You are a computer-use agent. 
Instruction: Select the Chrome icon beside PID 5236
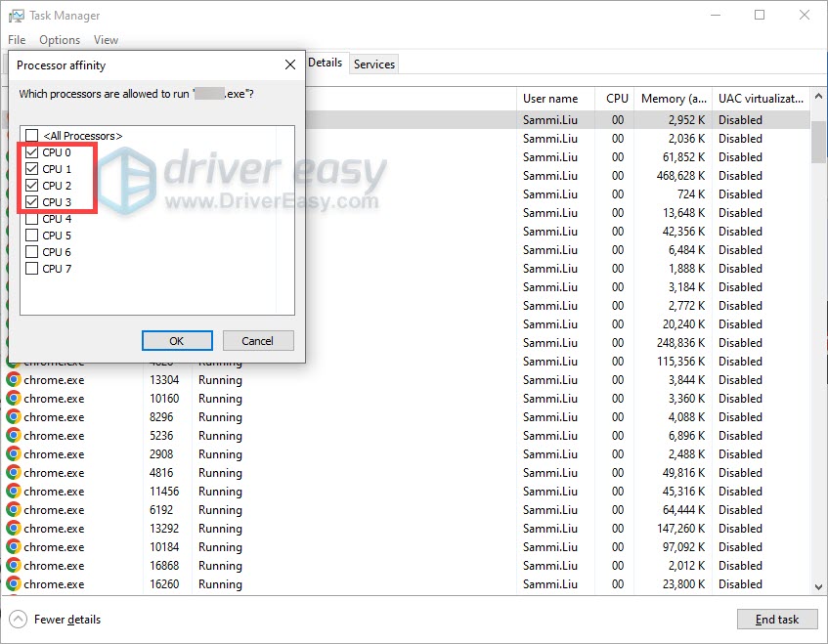tap(12, 436)
